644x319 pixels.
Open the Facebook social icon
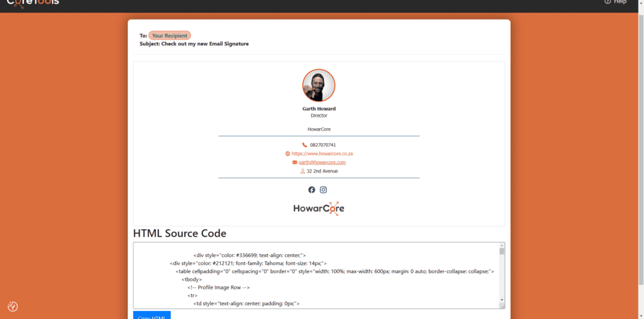[x=312, y=190]
